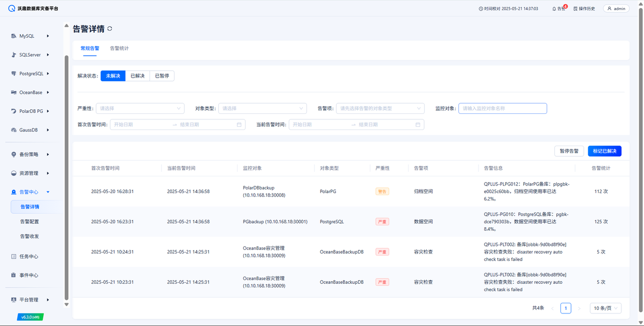Click the sidebar scrollbar down arrow
Viewport: 644px width, 326px height.
coord(66,304)
